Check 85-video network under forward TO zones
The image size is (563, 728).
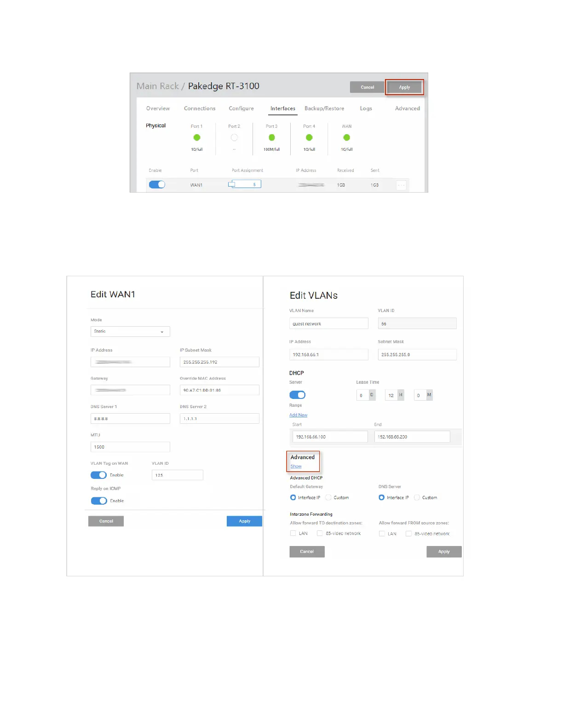(320, 533)
